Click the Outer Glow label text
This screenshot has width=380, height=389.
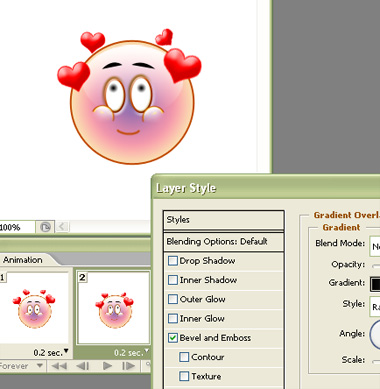(x=203, y=299)
